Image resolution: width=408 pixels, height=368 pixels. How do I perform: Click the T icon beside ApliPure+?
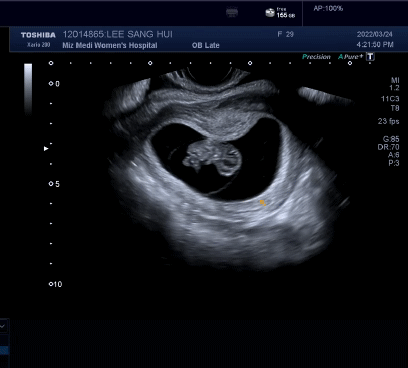[x=370, y=57]
